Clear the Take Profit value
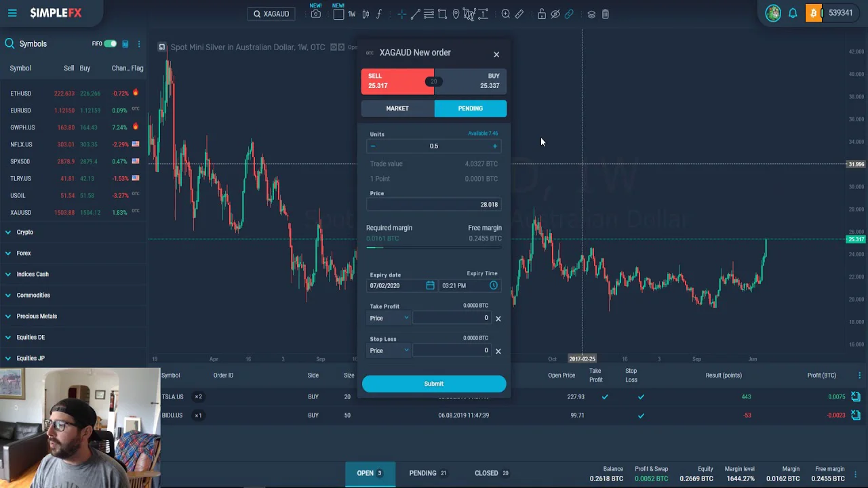The height and width of the screenshot is (488, 868). pyautogui.click(x=498, y=319)
